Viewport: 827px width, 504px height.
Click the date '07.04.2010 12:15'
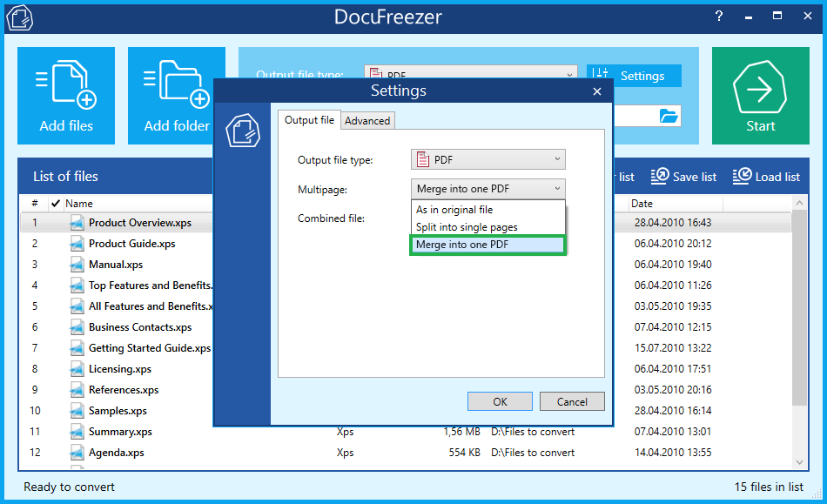coord(673,327)
